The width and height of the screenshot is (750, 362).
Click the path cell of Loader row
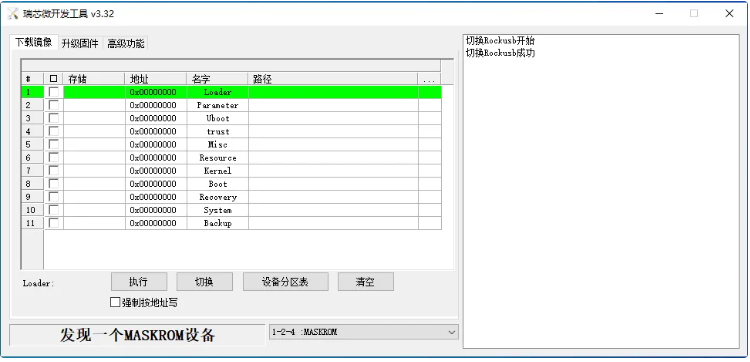[333, 92]
